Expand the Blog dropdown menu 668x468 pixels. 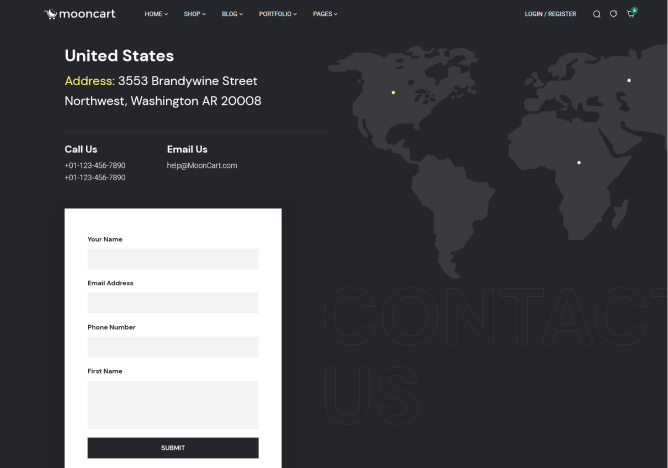click(232, 14)
